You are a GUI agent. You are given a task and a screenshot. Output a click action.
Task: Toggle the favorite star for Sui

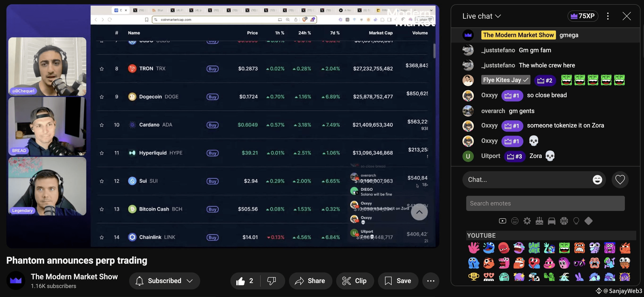coord(102,181)
